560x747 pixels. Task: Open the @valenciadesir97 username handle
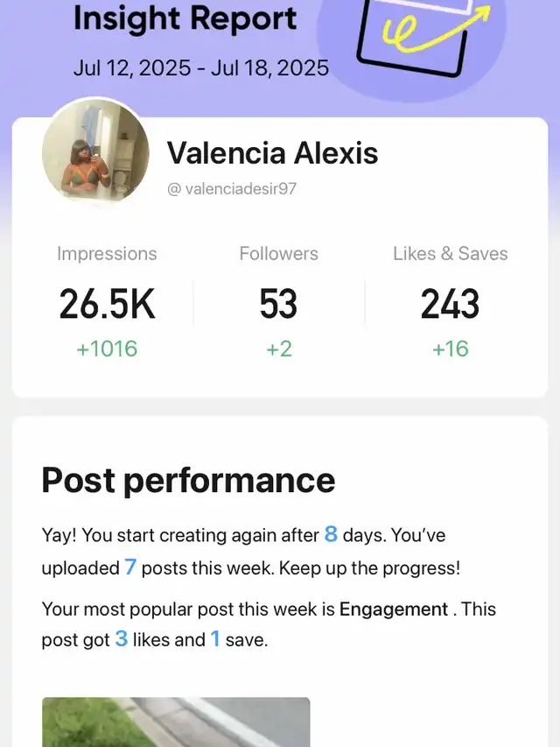[x=232, y=188]
